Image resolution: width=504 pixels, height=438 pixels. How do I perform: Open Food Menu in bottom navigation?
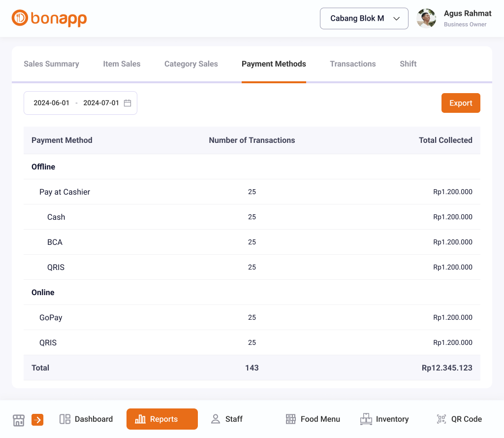pos(313,419)
